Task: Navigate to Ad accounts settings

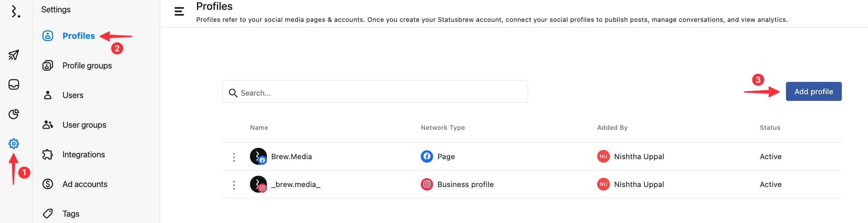Action: (85, 184)
